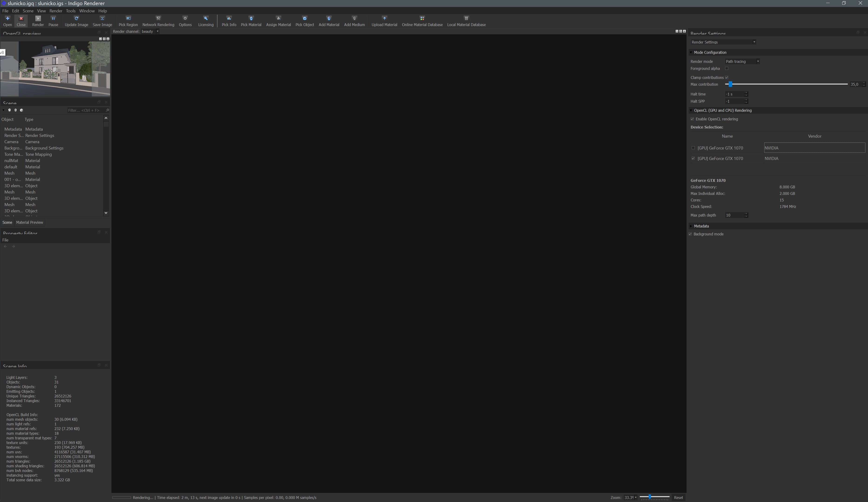Click the Update Image toolbar icon
This screenshot has width=868, height=502.
pos(77,21)
